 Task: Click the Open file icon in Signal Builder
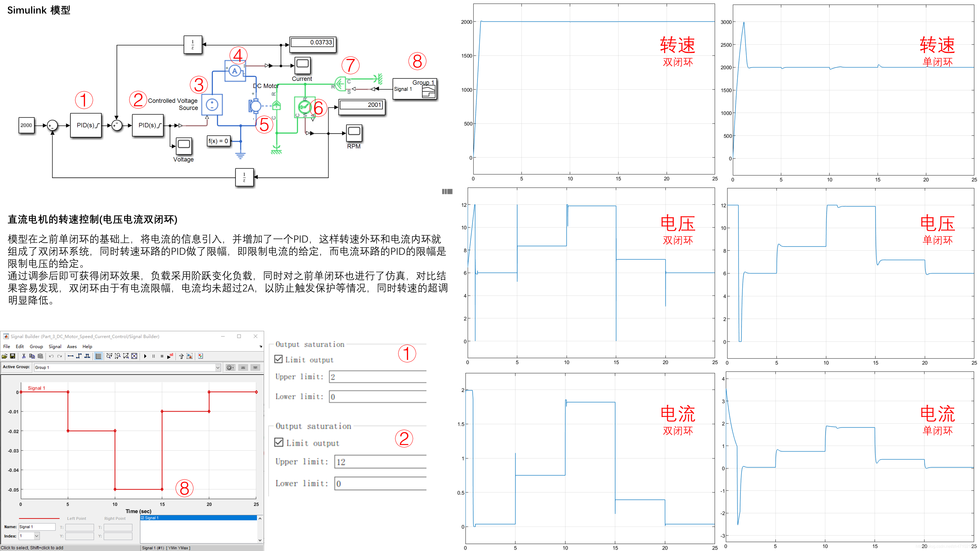(x=5, y=356)
